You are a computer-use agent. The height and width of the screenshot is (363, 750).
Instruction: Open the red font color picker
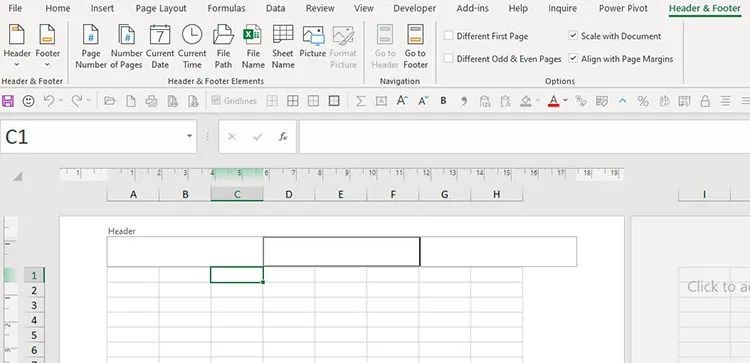564,100
